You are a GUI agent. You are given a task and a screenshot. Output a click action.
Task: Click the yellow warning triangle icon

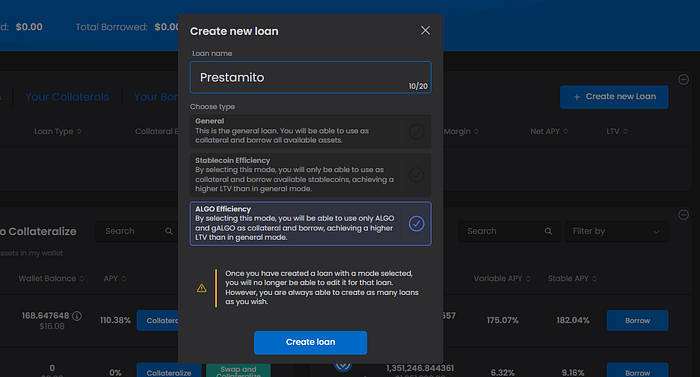(202, 288)
